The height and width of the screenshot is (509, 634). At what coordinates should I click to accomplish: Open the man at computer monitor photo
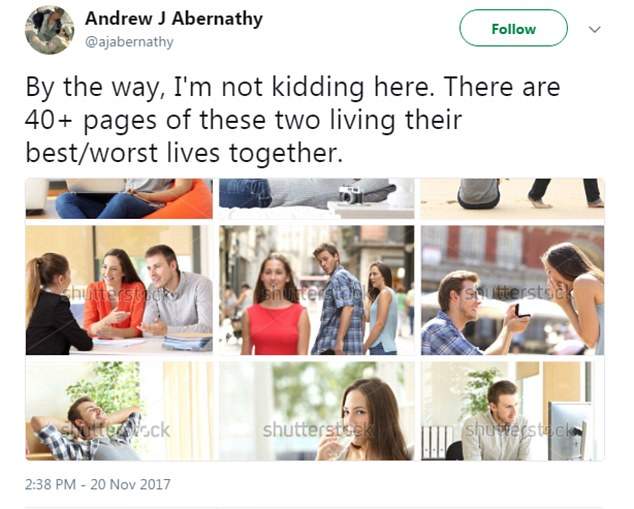point(512,411)
